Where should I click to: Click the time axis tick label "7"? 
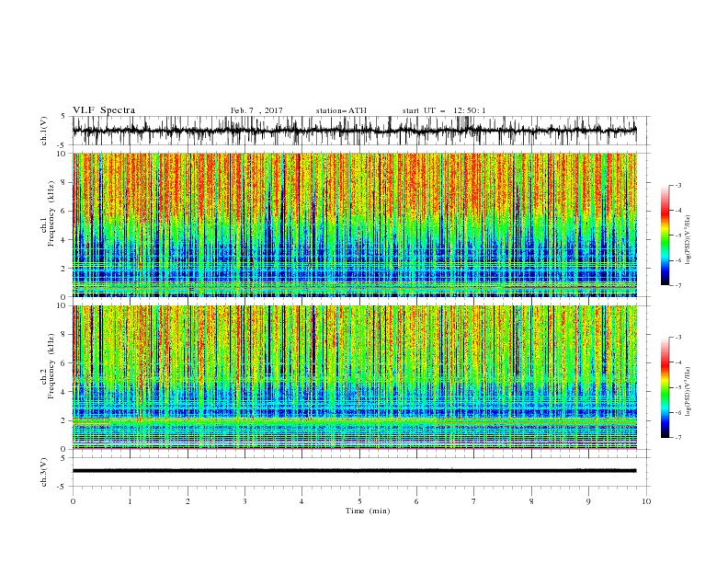pyautogui.click(x=474, y=501)
